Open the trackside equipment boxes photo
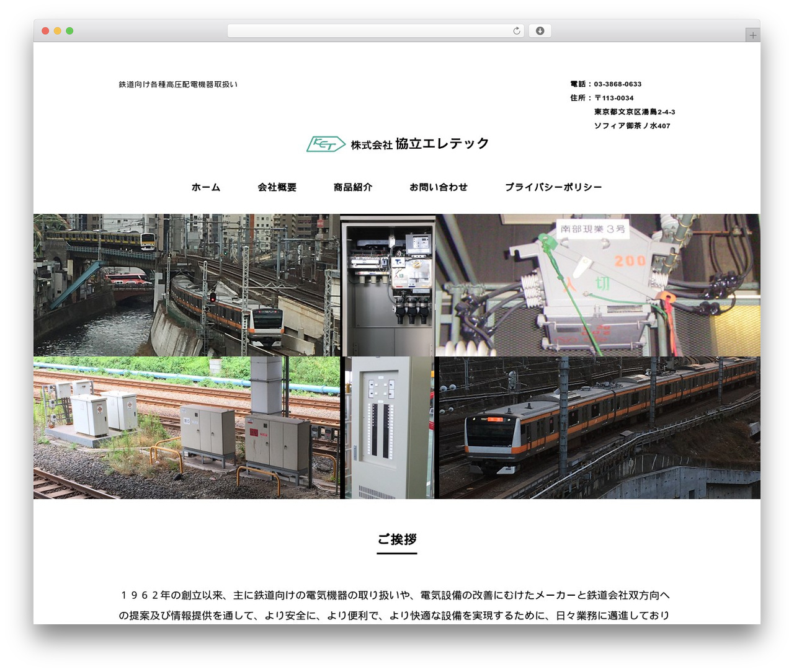The height and width of the screenshot is (672, 794). click(x=187, y=428)
